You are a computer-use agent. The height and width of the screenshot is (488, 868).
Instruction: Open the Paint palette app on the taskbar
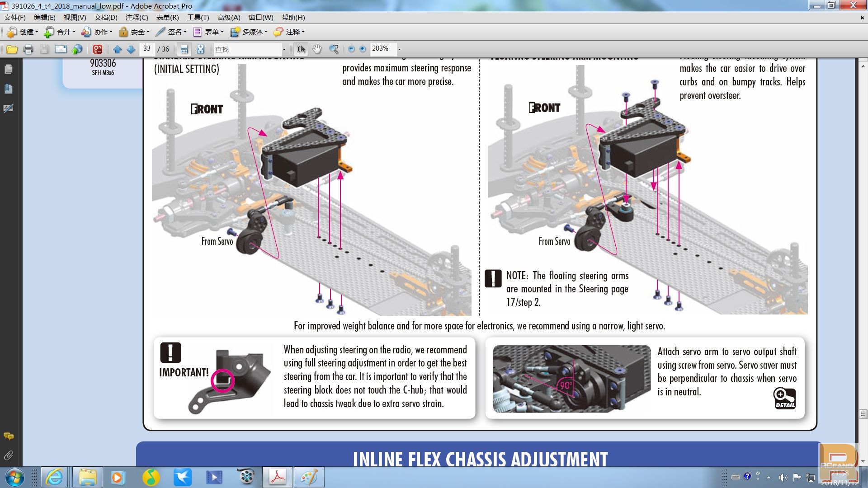pyautogui.click(x=309, y=478)
